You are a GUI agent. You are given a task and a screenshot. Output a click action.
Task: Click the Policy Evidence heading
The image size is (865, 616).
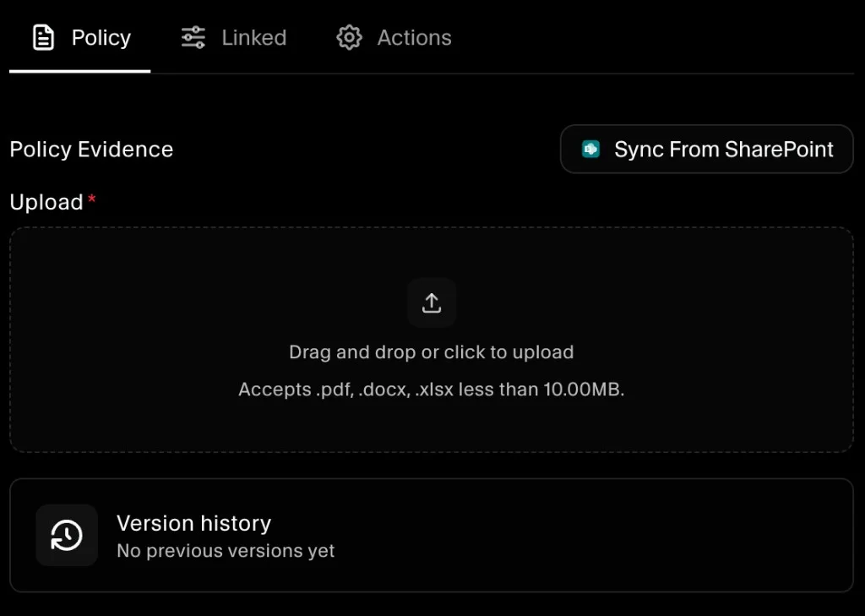91,149
